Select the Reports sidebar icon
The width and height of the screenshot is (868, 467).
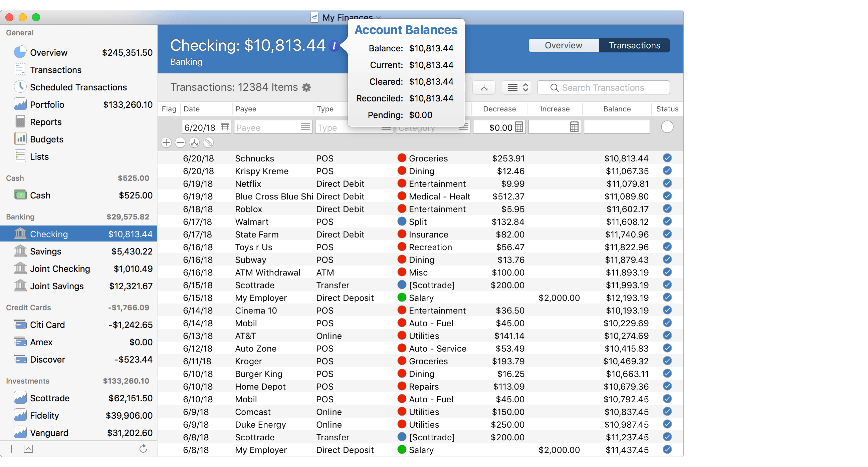[x=20, y=121]
